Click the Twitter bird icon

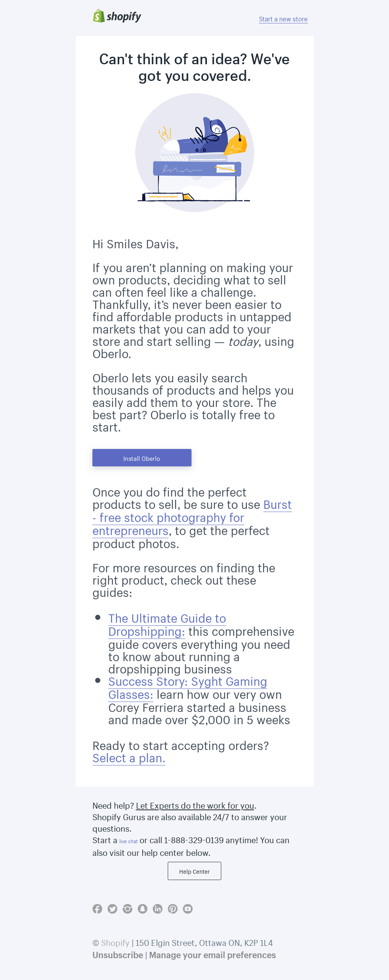click(113, 909)
